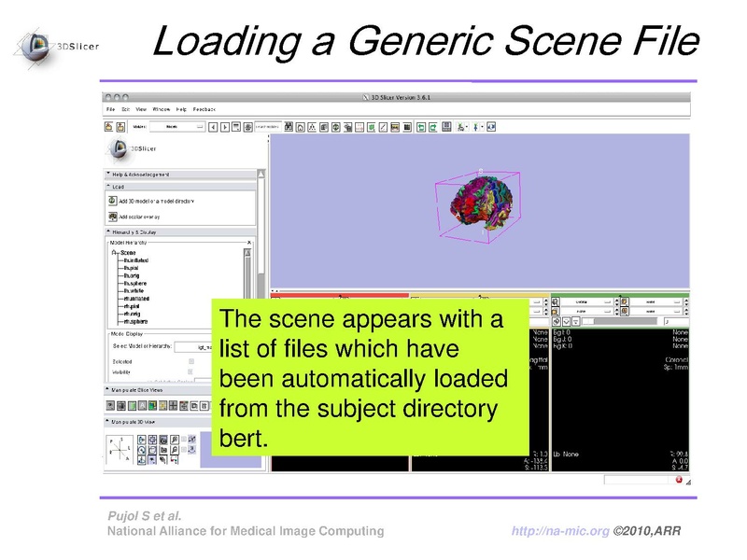747x560 pixels.
Task: Select rh.pial in the model hierarchy
Action: [x=132, y=306]
